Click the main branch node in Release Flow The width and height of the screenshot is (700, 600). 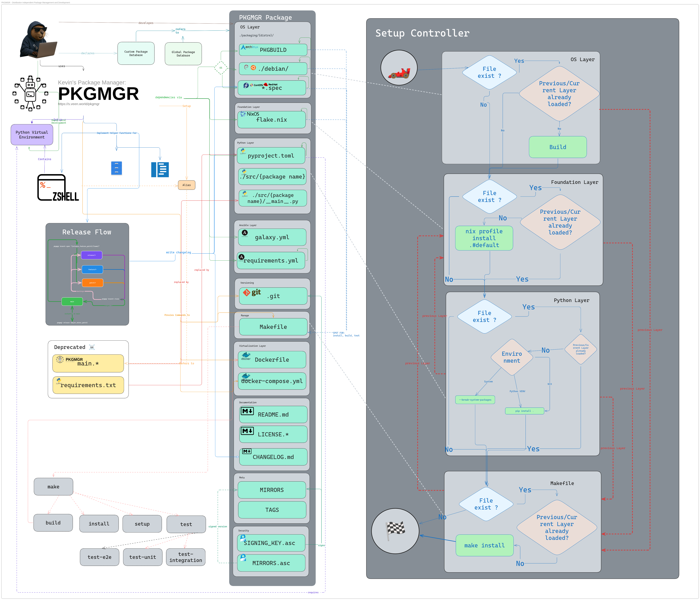[x=72, y=302]
